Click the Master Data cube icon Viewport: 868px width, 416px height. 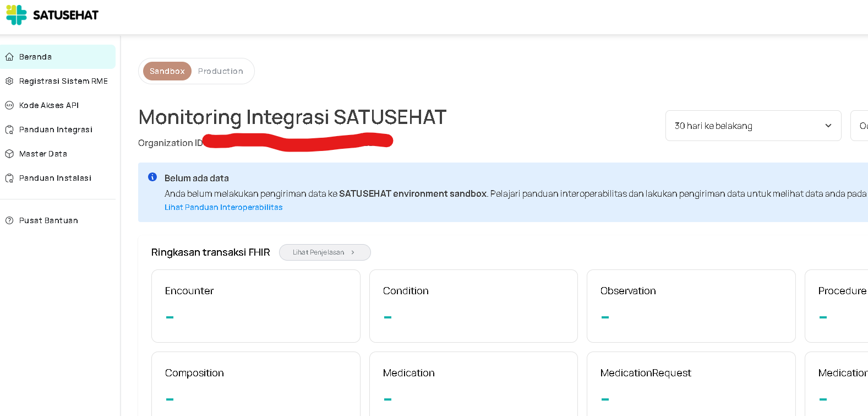9,154
